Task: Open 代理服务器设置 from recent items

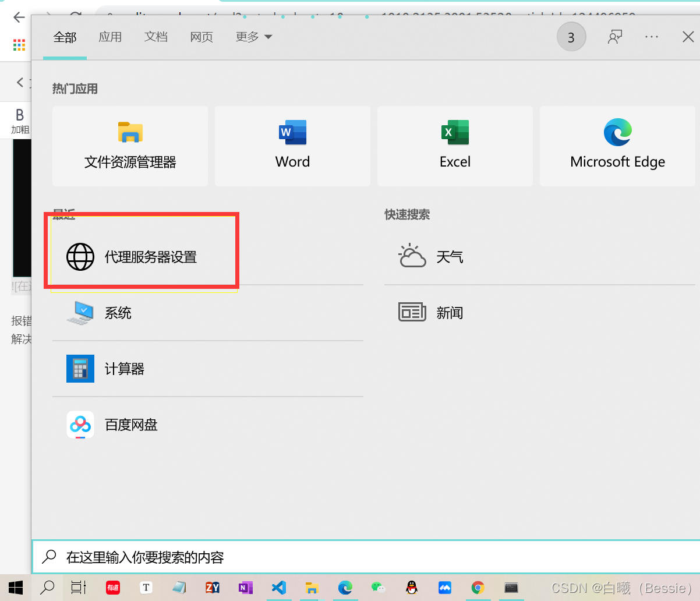Action: 207,257
